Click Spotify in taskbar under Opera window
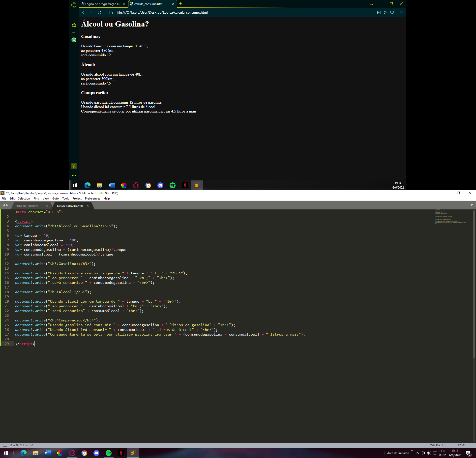 coord(173,185)
